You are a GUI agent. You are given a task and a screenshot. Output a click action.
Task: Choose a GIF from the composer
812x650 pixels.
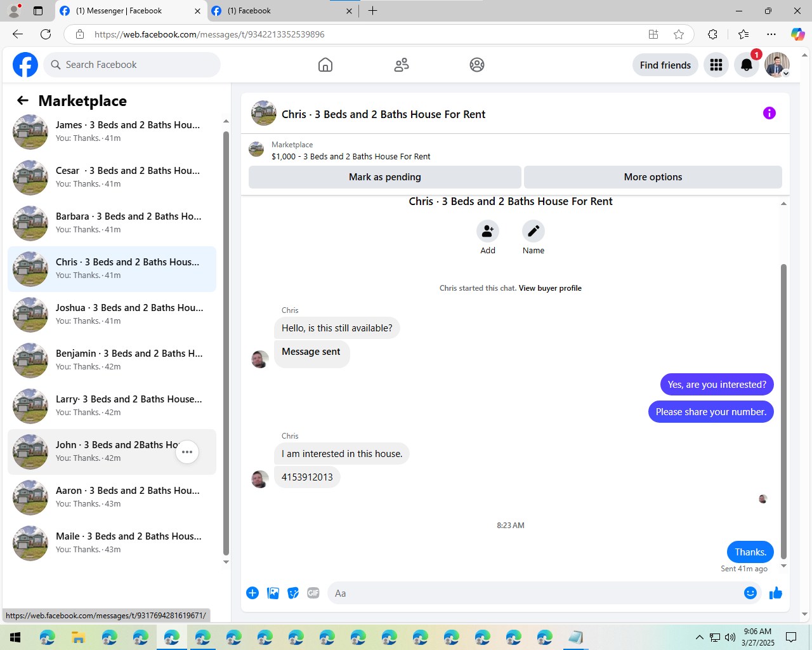[x=313, y=593]
